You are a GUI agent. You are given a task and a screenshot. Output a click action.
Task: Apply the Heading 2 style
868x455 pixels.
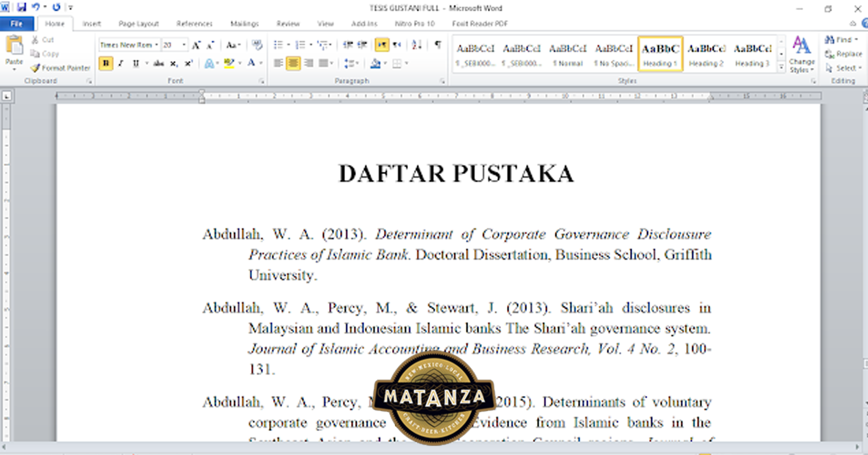[706, 54]
